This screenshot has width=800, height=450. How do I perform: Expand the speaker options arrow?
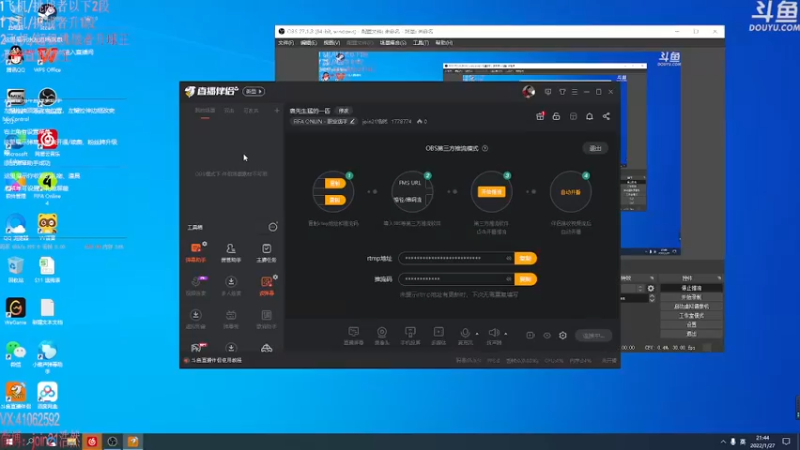(x=506, y=334)
